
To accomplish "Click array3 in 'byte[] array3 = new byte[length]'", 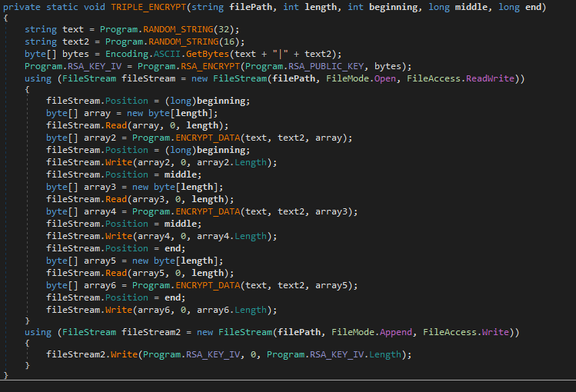I will click(100, 188).
